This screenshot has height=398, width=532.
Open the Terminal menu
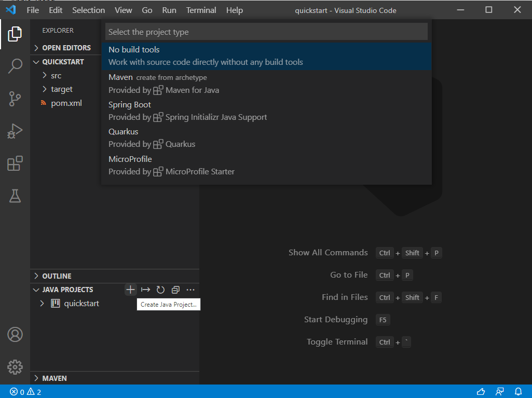[x=201, y=10]
